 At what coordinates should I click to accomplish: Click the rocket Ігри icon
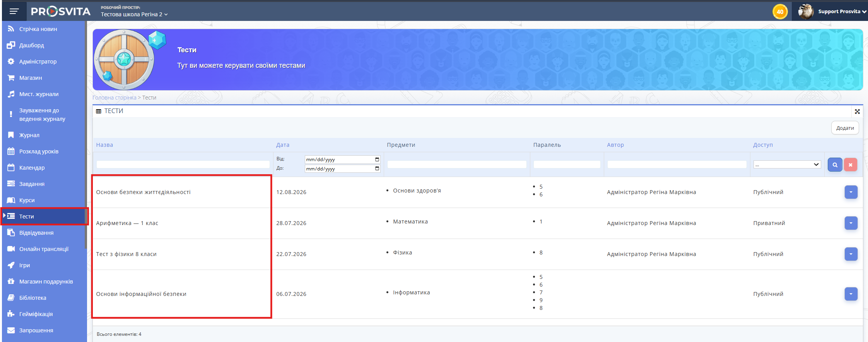(x=11, y=265)
